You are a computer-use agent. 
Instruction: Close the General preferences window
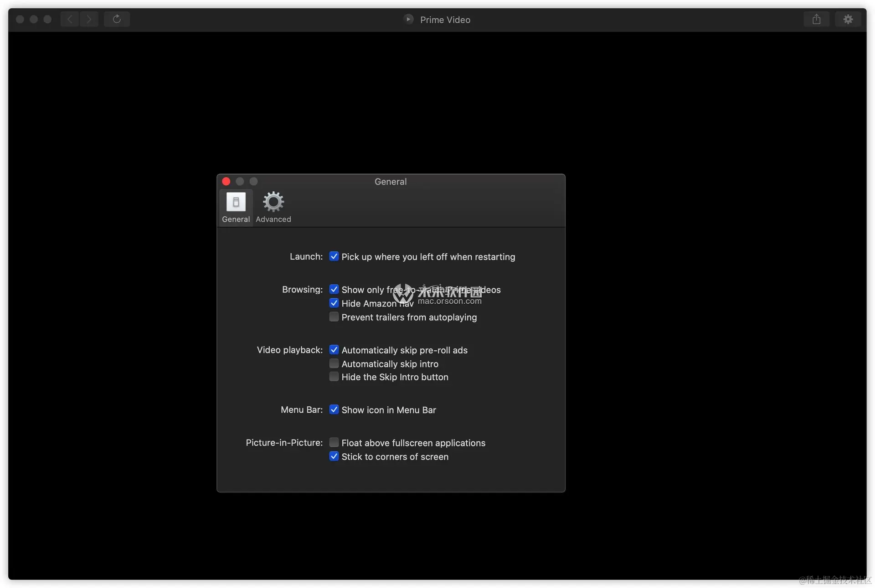tap(226, 181)
